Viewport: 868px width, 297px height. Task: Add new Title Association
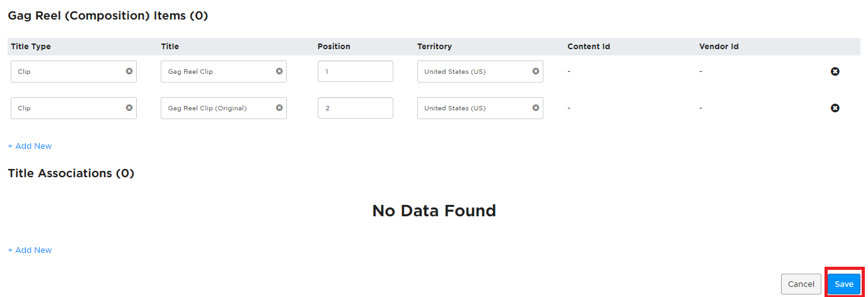tap(30, 250)
